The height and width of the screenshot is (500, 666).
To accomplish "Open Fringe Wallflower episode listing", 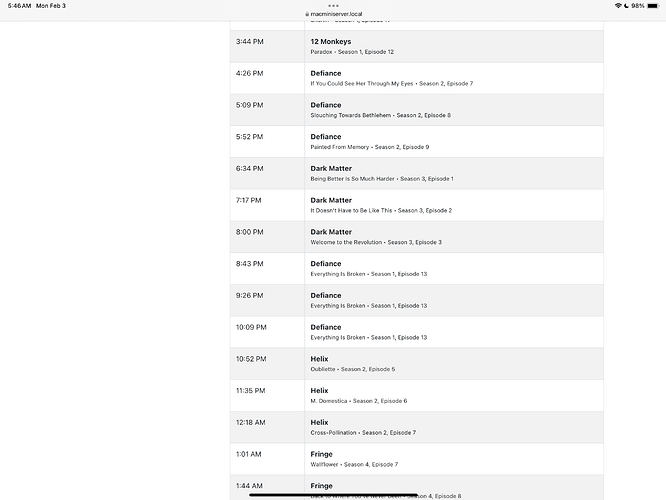I will point(453,459).
